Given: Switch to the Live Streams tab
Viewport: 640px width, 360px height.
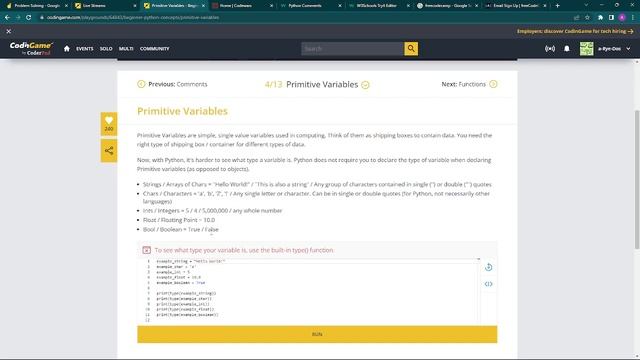Looking at the screenshot, I should pyautogui.click(x=104, y=6).
